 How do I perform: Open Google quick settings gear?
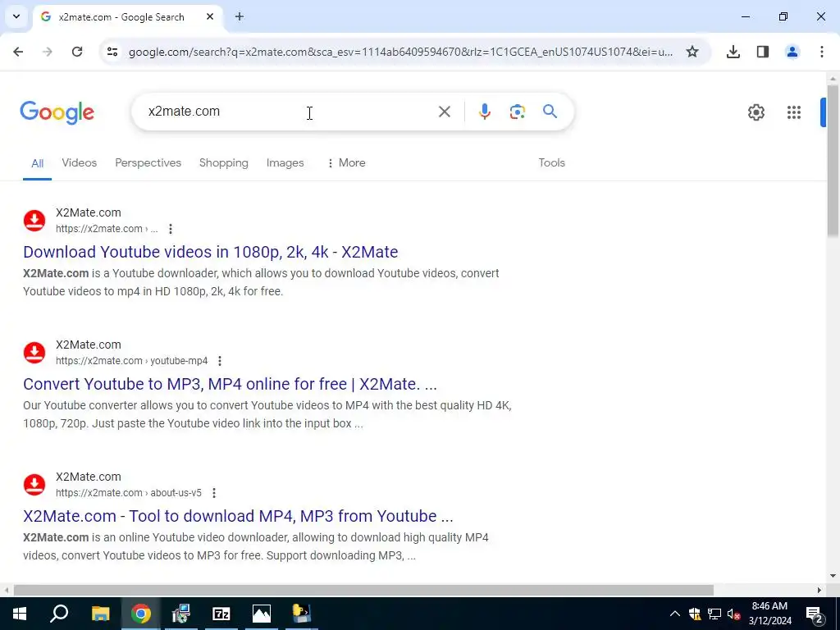(756, 112)
